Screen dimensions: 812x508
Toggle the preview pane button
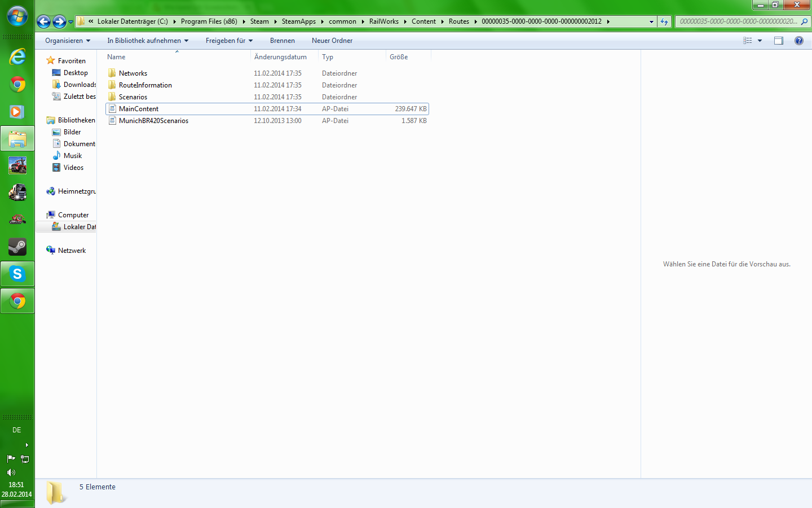pyautogui.click(x=779, y=41)
